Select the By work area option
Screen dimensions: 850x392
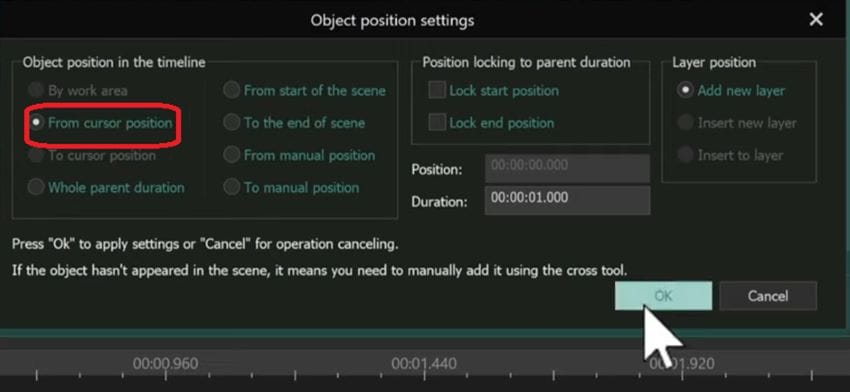click(36, 90)
